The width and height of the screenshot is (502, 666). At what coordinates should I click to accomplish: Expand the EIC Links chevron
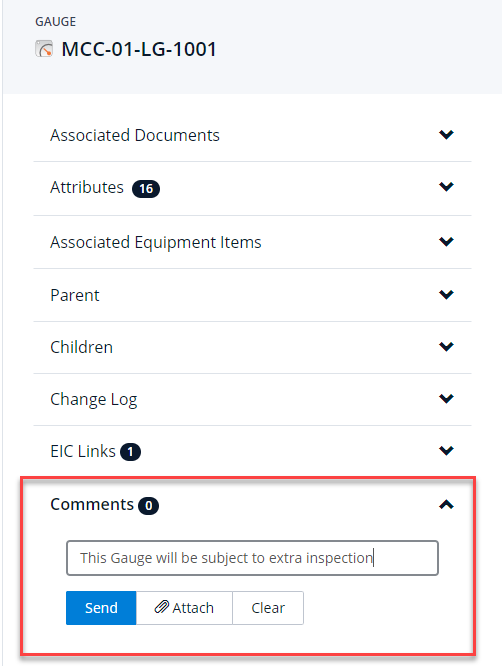pos(446,450)
